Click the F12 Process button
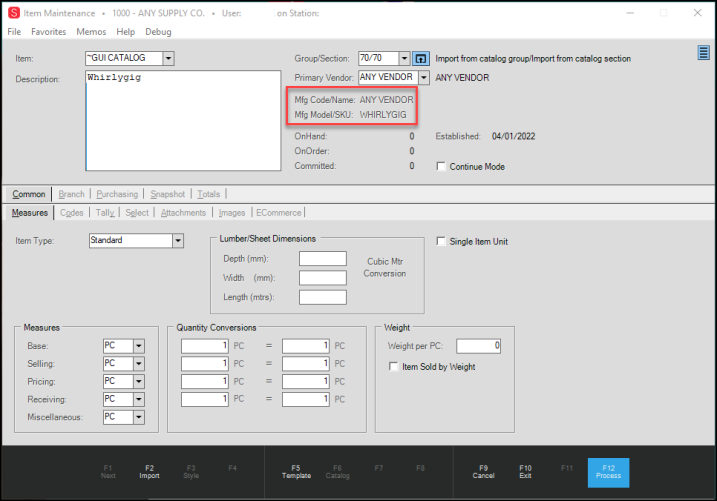The width and height of the screenshot is (717, 501). (608, 472)
